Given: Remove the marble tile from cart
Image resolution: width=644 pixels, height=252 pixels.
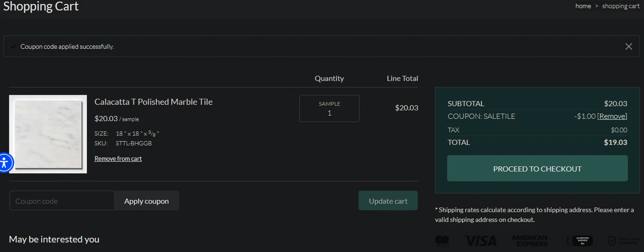Looking at the screenshot, I should [118, 159].
